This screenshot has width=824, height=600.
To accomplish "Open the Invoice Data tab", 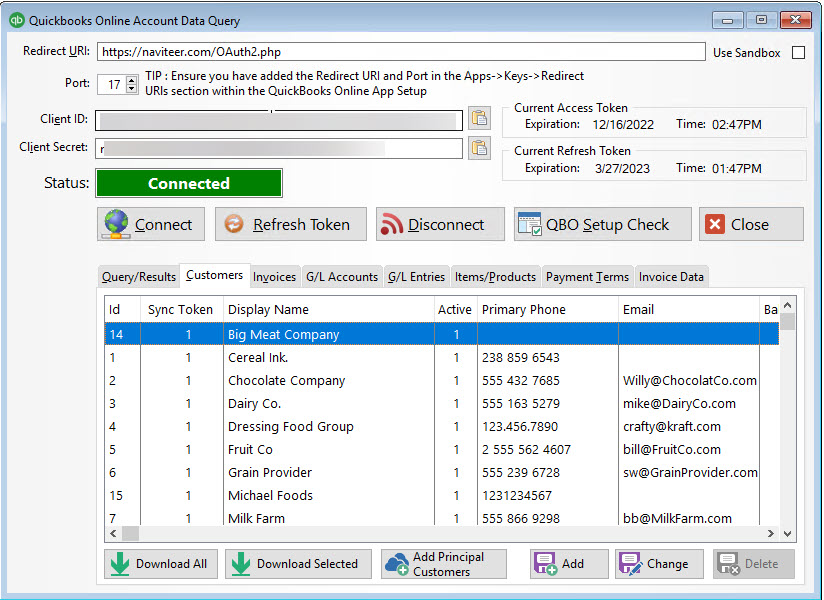I will [671, 277].
